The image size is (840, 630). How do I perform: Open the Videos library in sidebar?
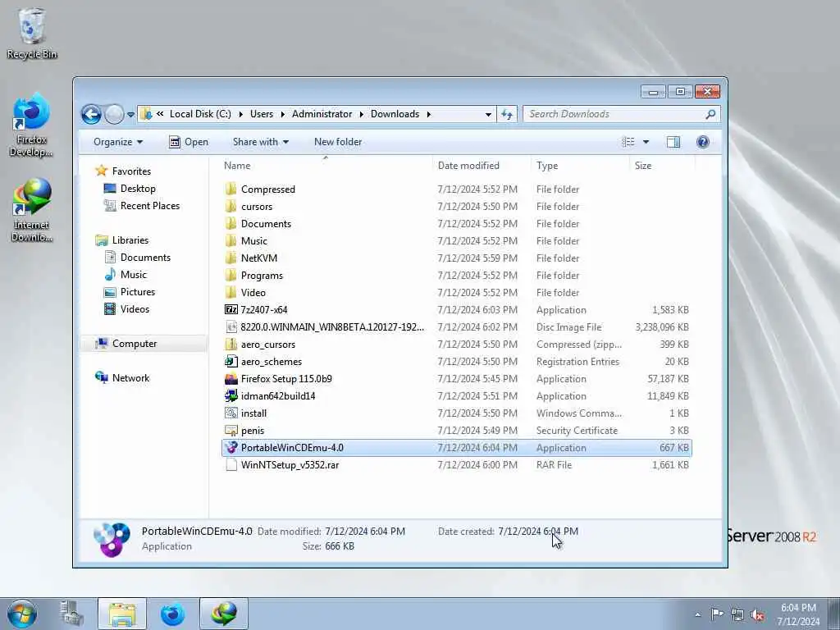click(x=127, y=309)
